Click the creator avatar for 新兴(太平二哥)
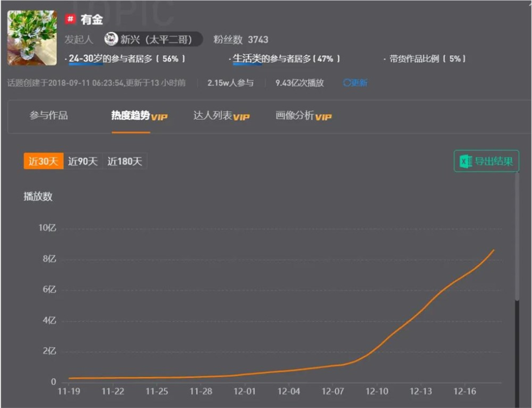 (x=111, y=40)
